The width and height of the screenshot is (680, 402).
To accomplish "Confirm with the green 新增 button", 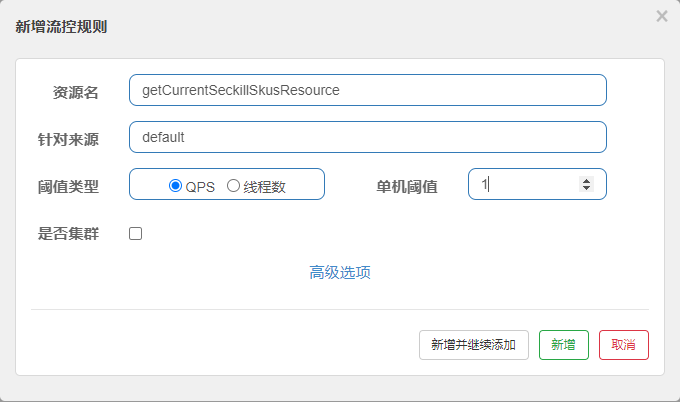I will pos(564,345).
